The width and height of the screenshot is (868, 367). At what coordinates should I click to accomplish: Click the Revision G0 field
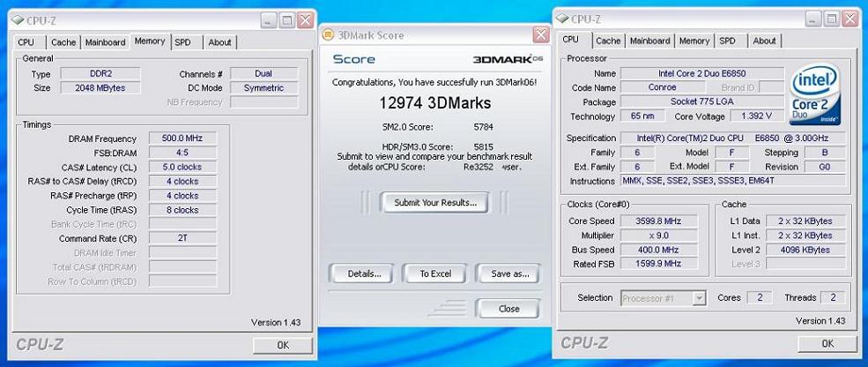point(824,167)
